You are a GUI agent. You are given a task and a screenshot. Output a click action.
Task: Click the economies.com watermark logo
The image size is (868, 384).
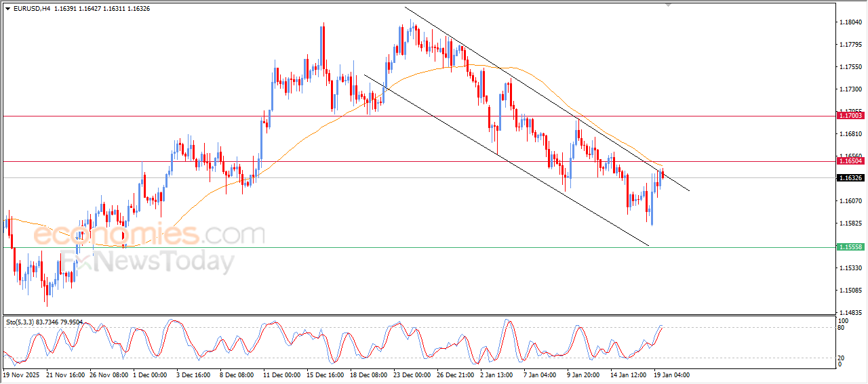coord(149,235)
